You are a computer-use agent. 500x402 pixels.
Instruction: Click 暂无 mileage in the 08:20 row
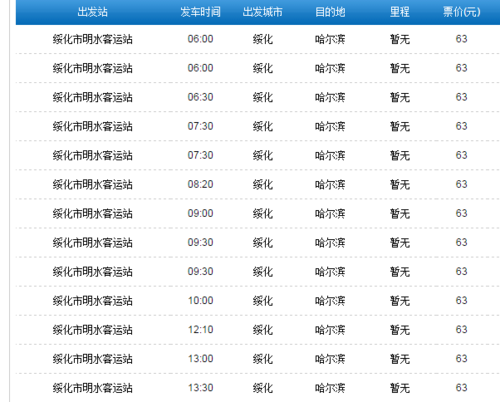point(400,184)
